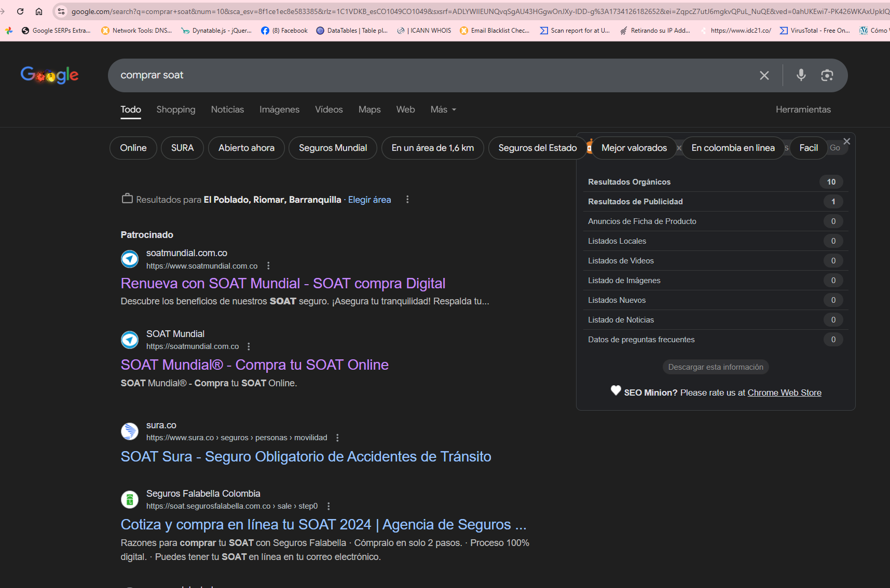Click the sura.co favicon
Screen dimensions: 890x588
coord(130,431)
